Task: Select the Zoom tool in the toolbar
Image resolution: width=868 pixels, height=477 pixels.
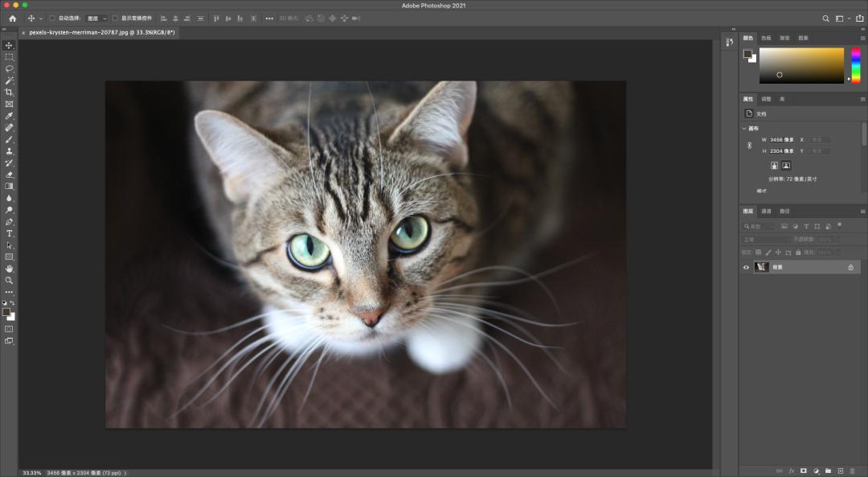Action: coord(9,280)
